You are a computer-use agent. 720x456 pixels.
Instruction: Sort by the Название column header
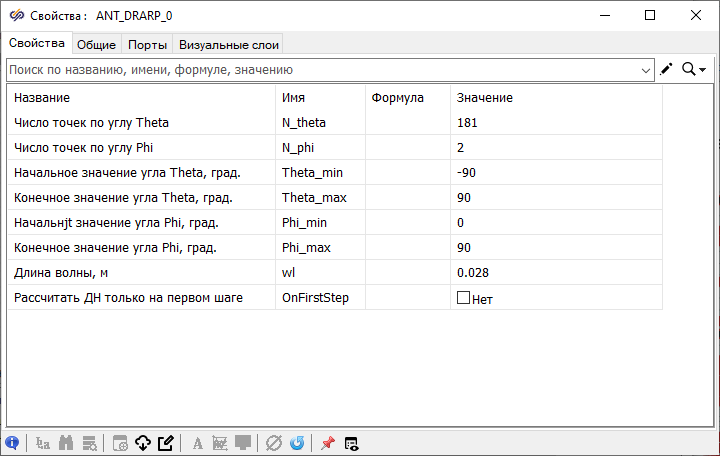[140, 98]
